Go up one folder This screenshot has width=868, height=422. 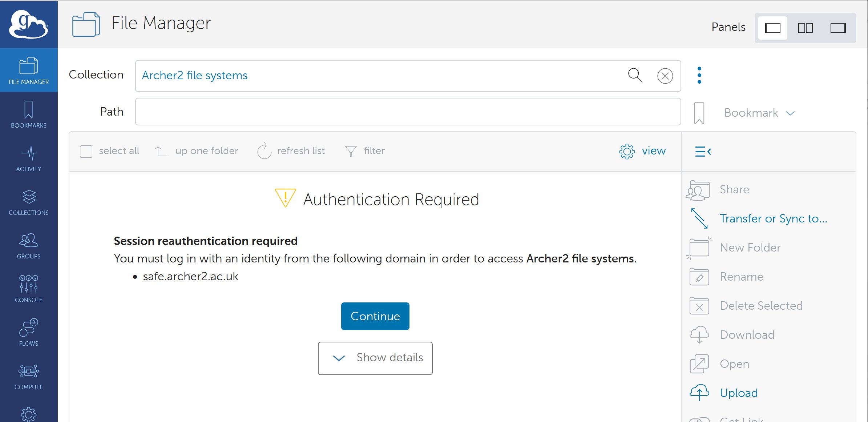pyautogui.click(x=196, y=151)
